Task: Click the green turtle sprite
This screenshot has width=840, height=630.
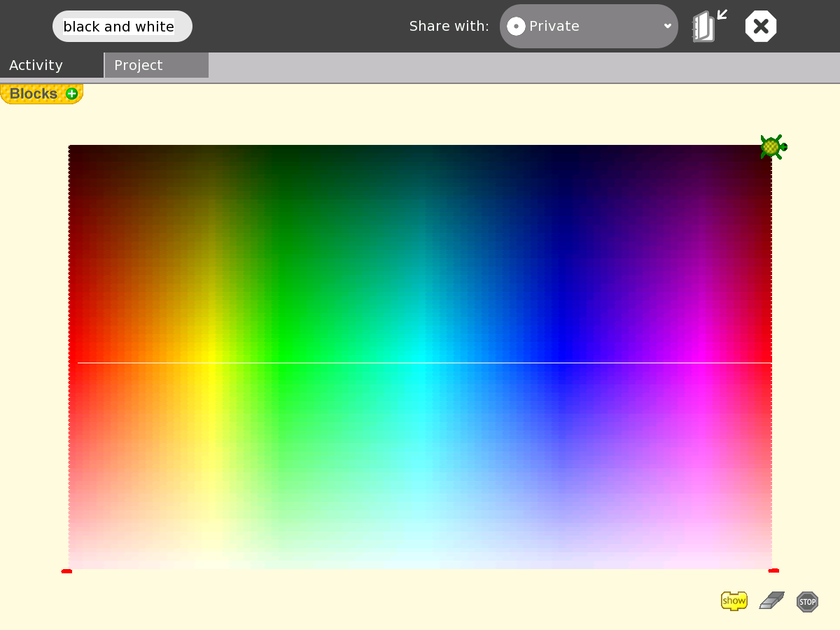Action: point(772,147)
